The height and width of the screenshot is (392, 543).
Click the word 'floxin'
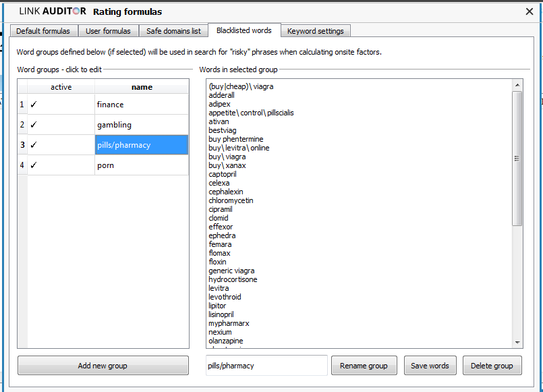click(x=217, y=262)
